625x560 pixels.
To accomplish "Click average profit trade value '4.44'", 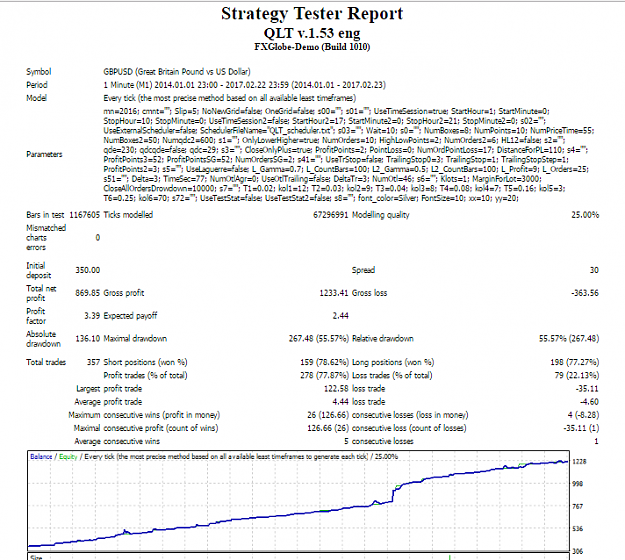I will coord(340,402).
